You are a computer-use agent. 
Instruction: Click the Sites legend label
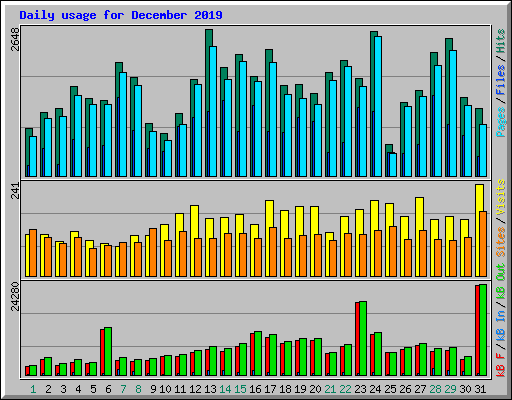point(501,242)
